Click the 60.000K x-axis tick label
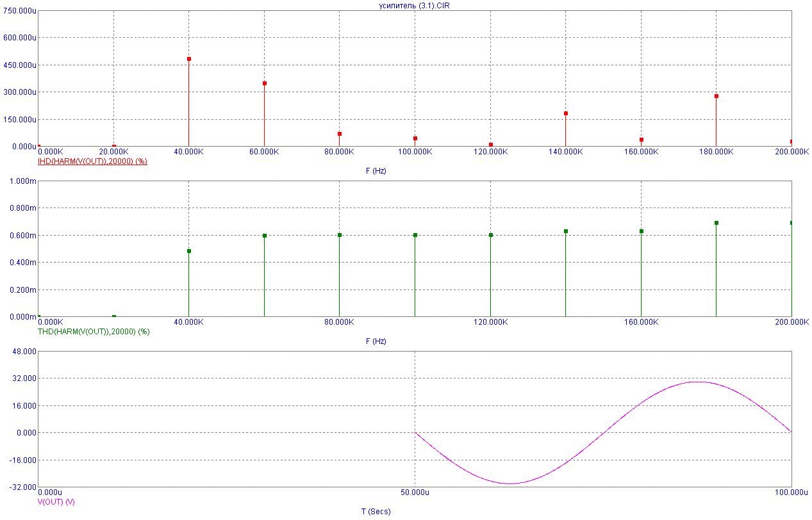Image resolution: width=812 pixels, height=520 pixels. (x=264, y=151)
